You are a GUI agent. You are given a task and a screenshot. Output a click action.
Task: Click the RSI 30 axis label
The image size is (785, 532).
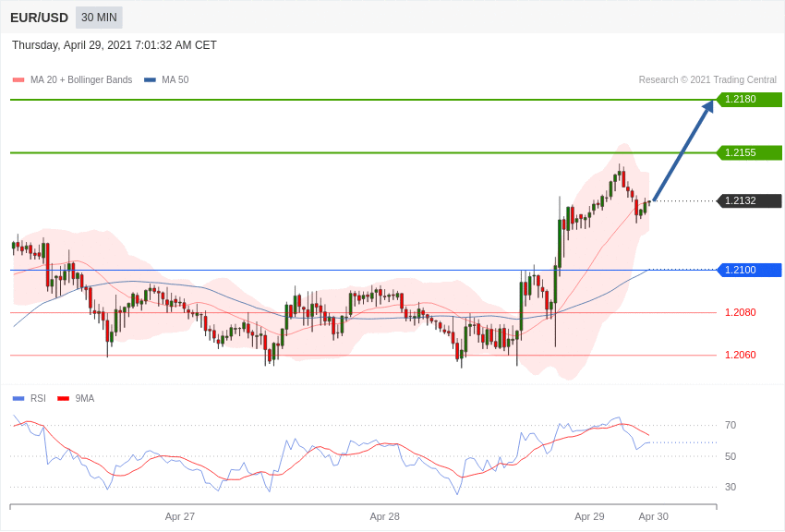731,487
